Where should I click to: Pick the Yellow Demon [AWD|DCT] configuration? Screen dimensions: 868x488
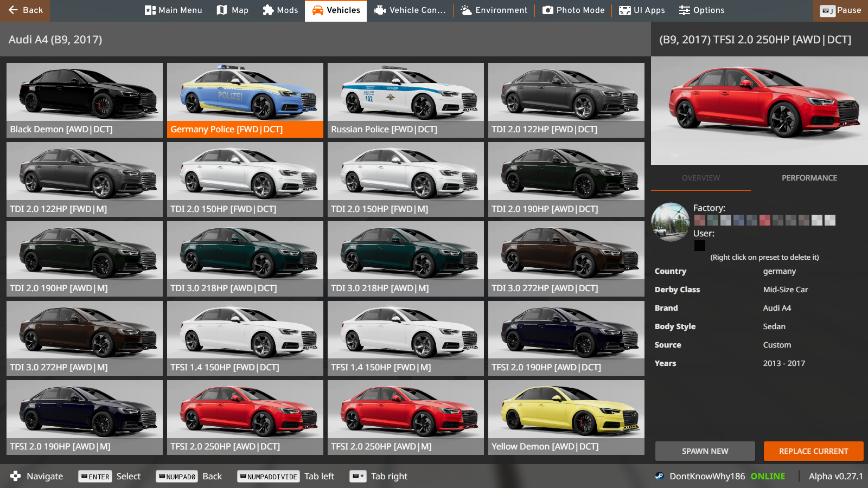pyautogui.click(x=566, y=418)
